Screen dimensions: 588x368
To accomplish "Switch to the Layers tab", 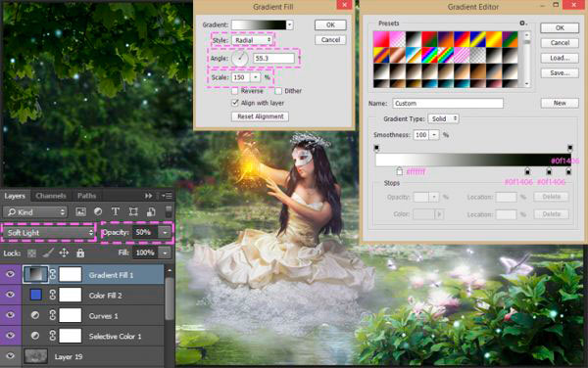I will pos(15,196).
